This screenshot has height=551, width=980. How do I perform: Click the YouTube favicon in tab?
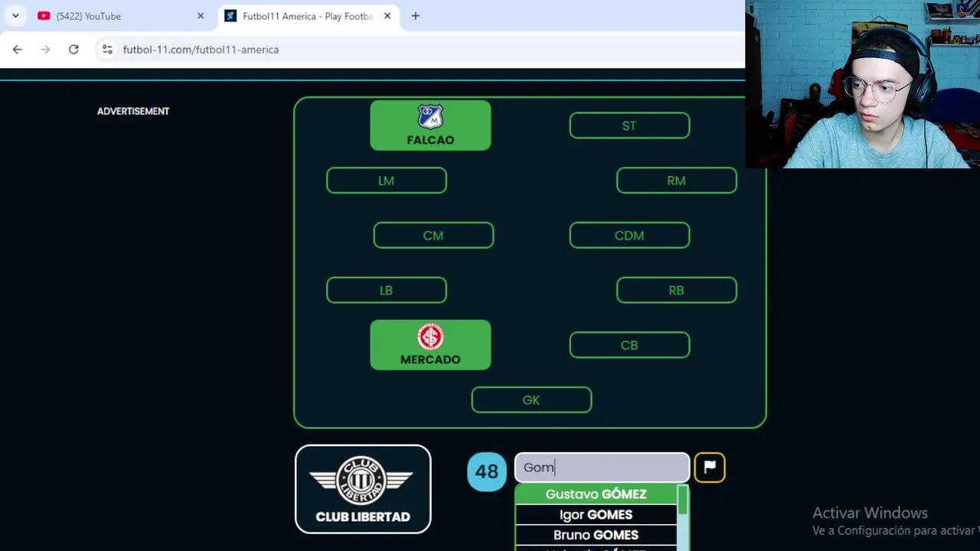44,16
